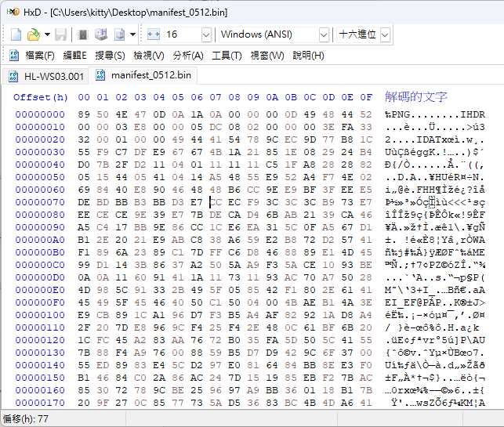Select hex byte F1 at start of row 000000B0
This screenshot has height=427, width=504.
tap(84, 252)
